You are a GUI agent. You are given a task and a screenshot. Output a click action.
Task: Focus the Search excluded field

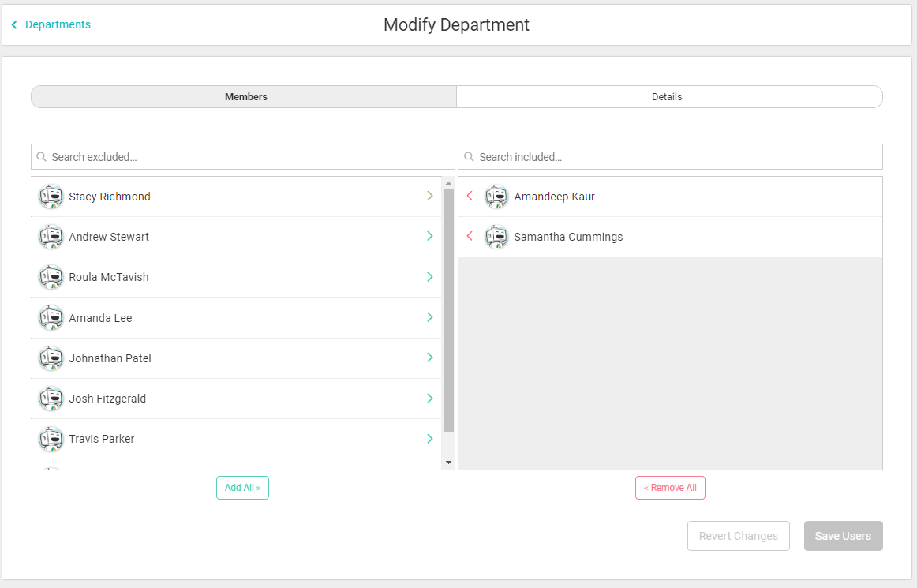[x=243, y=157]
